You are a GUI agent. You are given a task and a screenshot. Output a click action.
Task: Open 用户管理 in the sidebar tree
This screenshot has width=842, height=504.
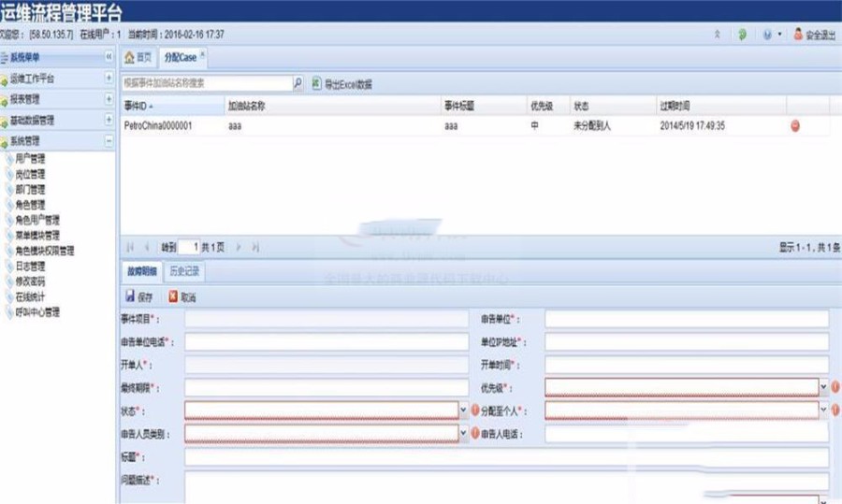point(30,158)
